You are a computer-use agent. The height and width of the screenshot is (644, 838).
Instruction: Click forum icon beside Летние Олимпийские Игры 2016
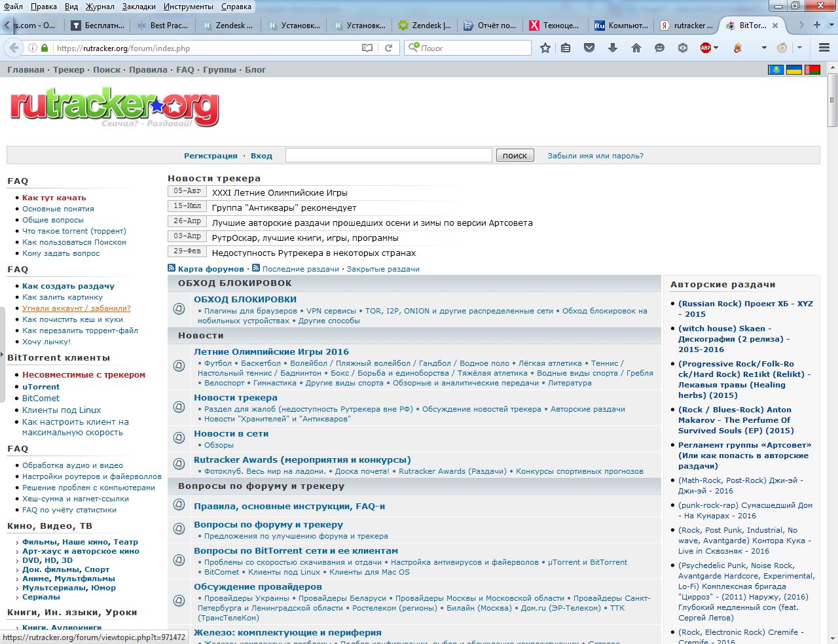(179, 366)
